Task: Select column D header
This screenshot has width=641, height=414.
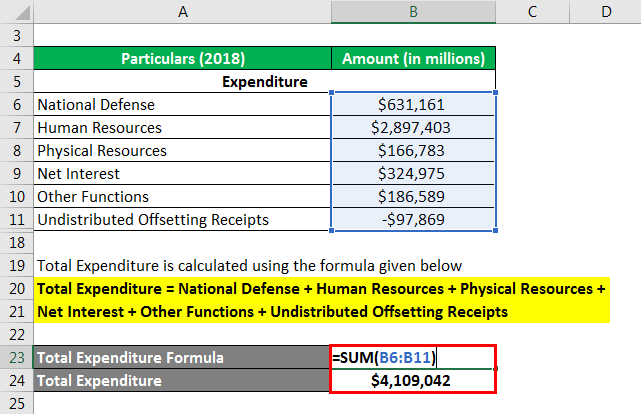Action: tap(605, 11)
